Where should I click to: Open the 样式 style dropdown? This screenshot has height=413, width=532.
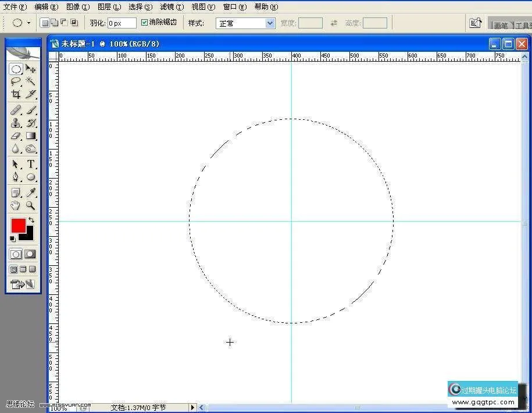[269, 23]
